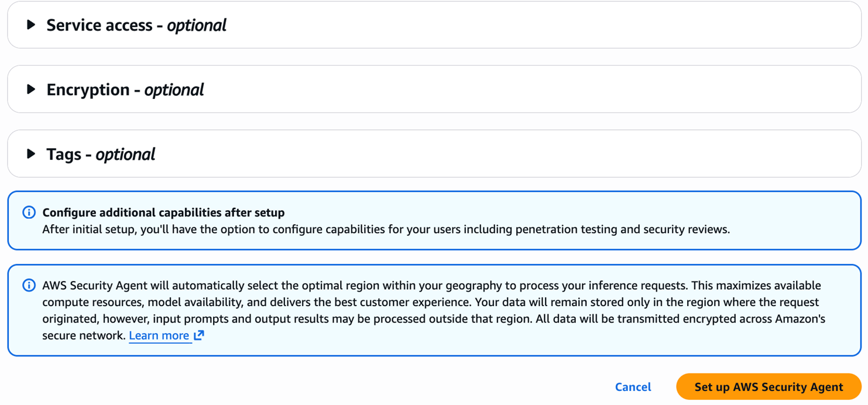Click the italic 'optional' label beside Encryption

tap(174, 90)
